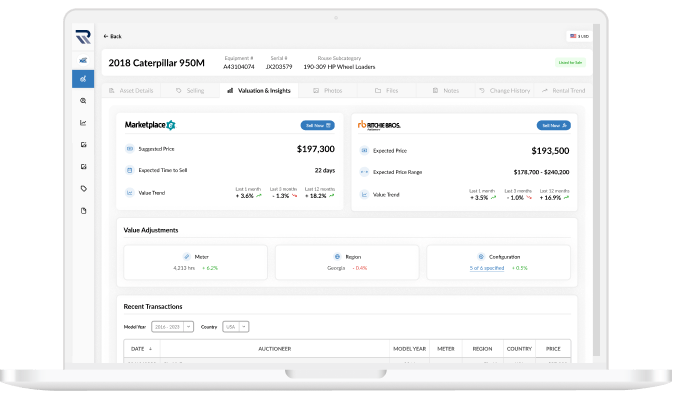Image resolution: width=677 pixels, height=399 pixels.
Task: Click the Configuration gear icon
Action: click(481, 256)
